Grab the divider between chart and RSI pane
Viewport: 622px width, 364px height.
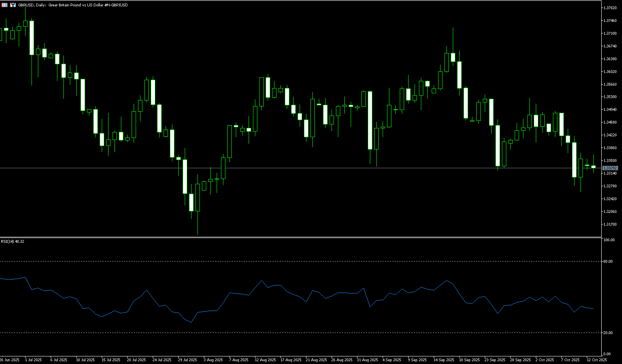(299, 237)
